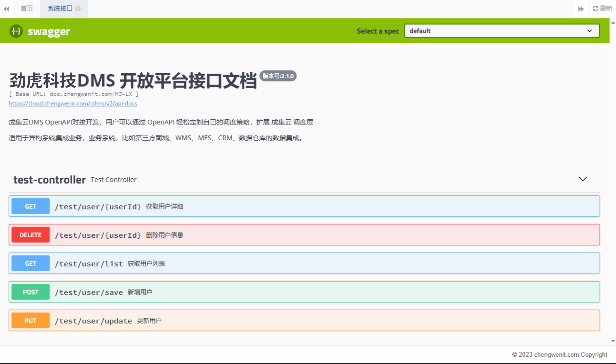616x364 pixels.
Task: Click the GET badge for /test/user/list
Action: coord(30,263)
